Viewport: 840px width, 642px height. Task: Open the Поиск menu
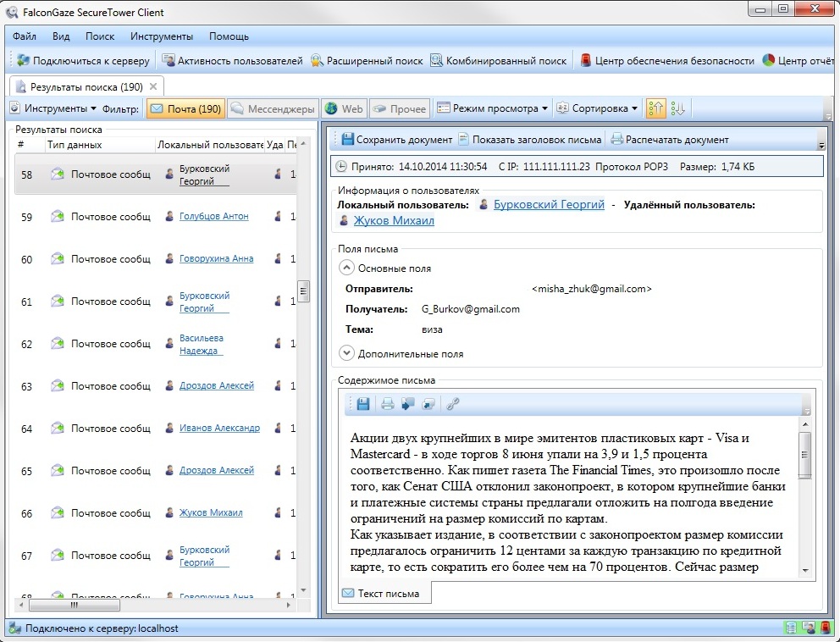point(100,36)
